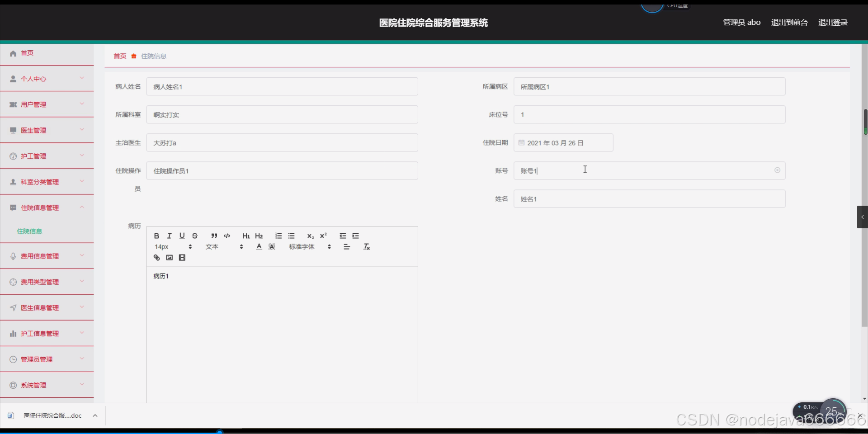This screenshot has width=868, height=434.
Task: Click 主治医生 input field
Action: click(x=282, y=142)
